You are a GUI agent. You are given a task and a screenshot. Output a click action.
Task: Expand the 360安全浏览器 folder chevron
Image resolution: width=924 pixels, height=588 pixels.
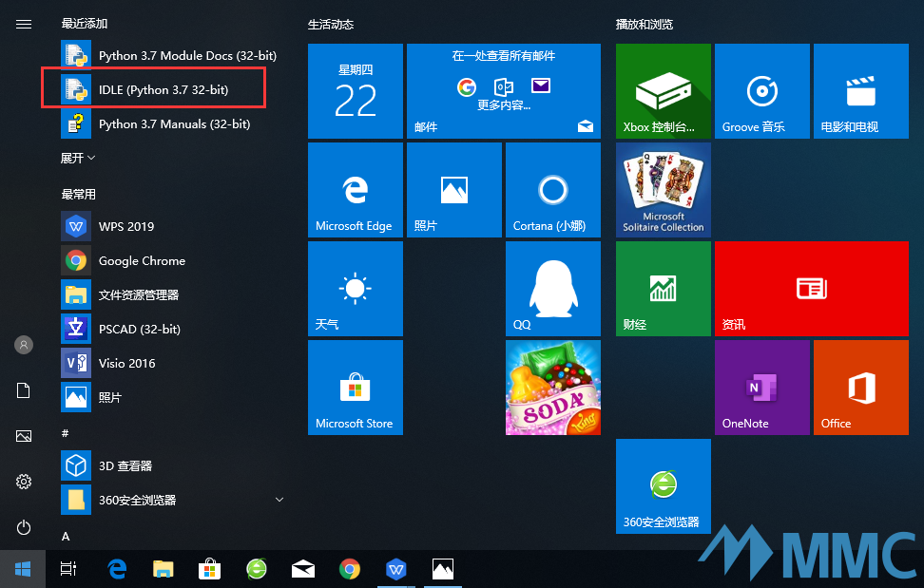pyautogui.click(x=279, y=500)
